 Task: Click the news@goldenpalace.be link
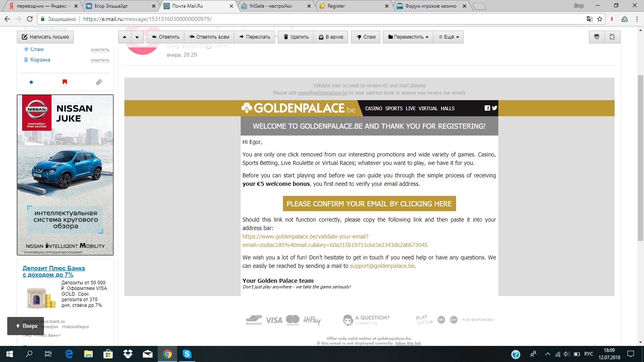pos(322,93)
